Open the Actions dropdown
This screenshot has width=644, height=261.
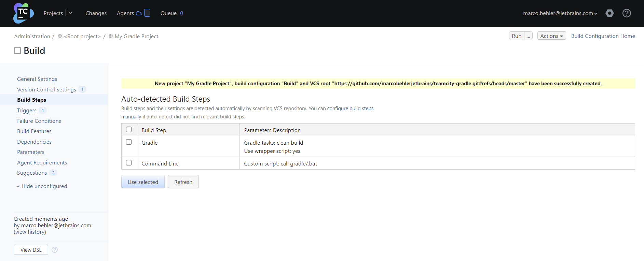click(x=551, y=36)
